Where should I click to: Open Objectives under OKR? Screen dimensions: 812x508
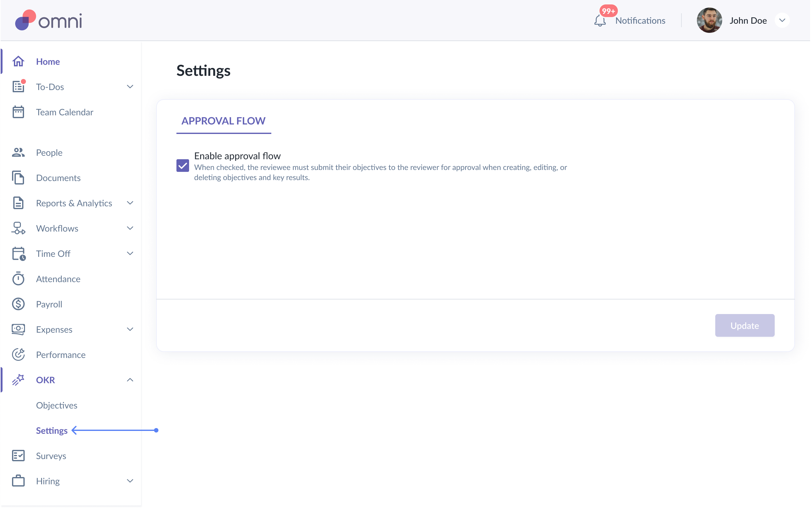57,405
